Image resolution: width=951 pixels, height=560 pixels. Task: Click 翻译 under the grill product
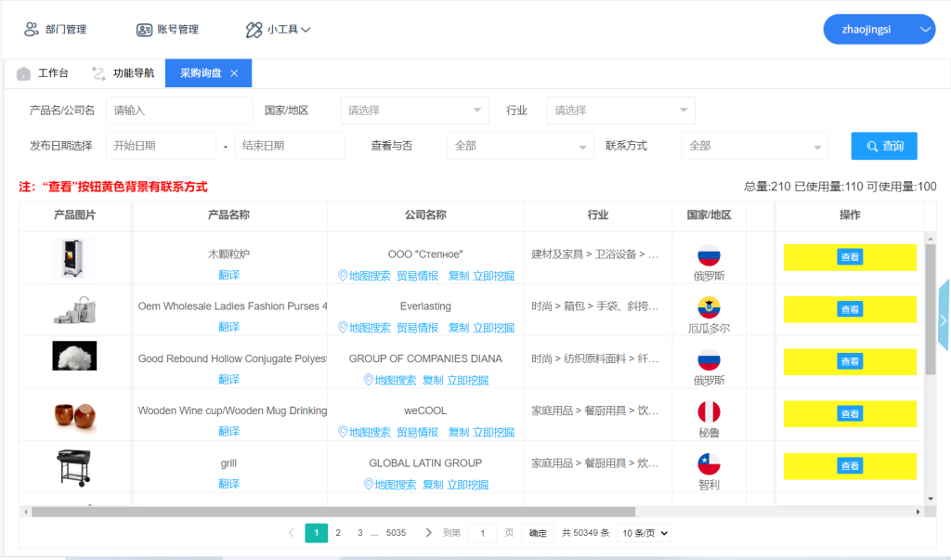(228, 484)
